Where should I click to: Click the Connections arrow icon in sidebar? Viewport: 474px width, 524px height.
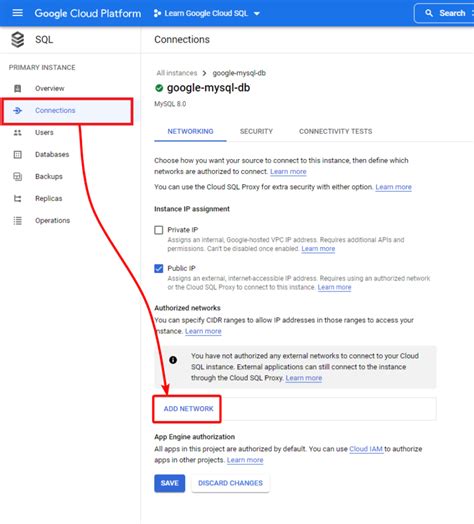click(18, 110)
